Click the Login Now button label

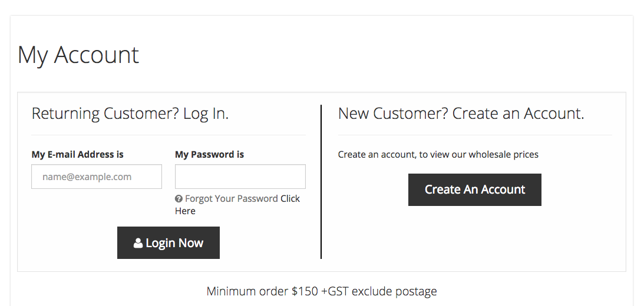pyautogui.click(x=174, y=243)
